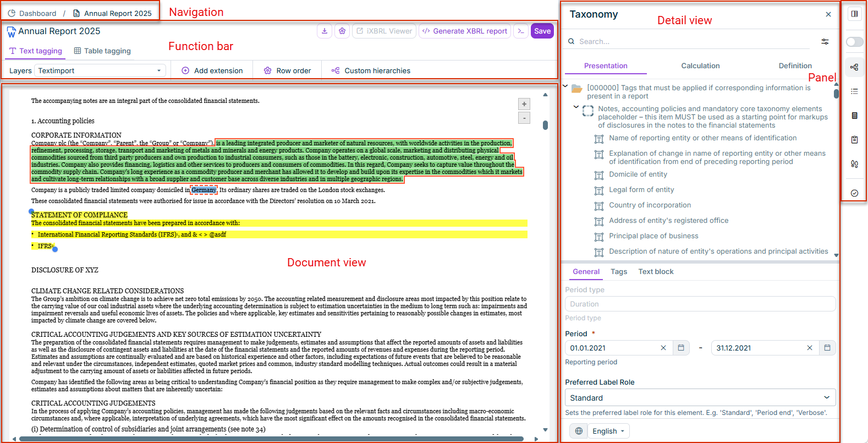Open the General properties tab

click(586, 271)
